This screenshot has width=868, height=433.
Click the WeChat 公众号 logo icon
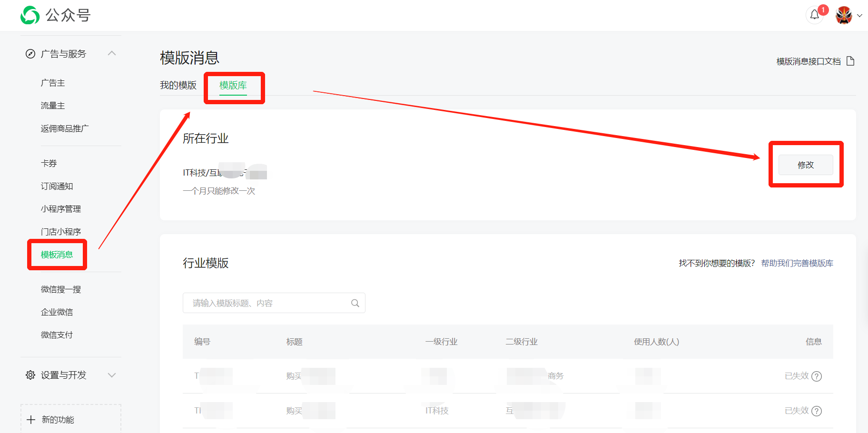[x=30, y=15]
